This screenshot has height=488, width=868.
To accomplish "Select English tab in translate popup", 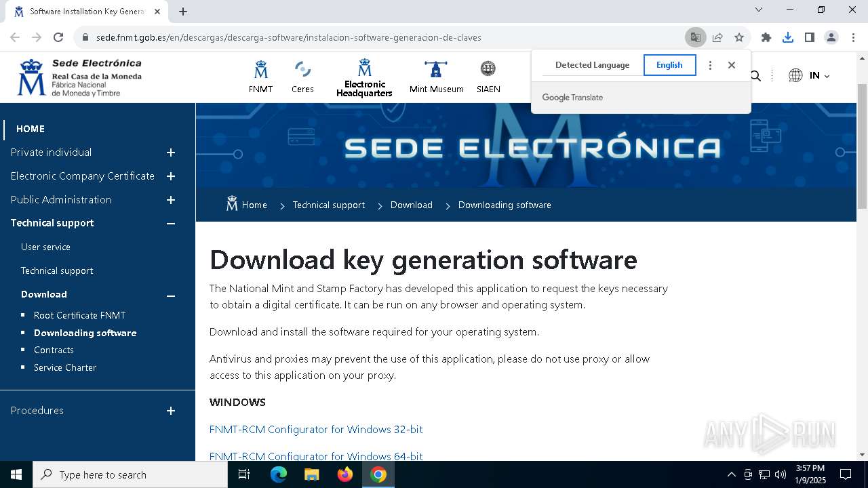I will click(x=669, y=65).
